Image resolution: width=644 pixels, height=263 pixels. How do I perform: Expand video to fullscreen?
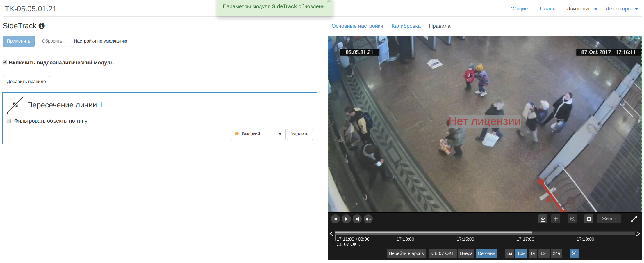click(x=634, y=219)
